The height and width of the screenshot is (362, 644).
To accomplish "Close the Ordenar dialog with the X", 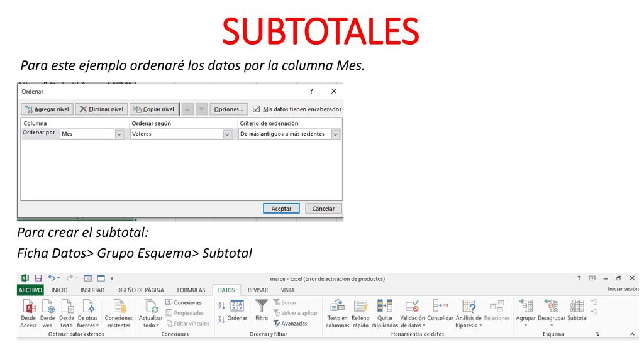I will pos(334,91).
